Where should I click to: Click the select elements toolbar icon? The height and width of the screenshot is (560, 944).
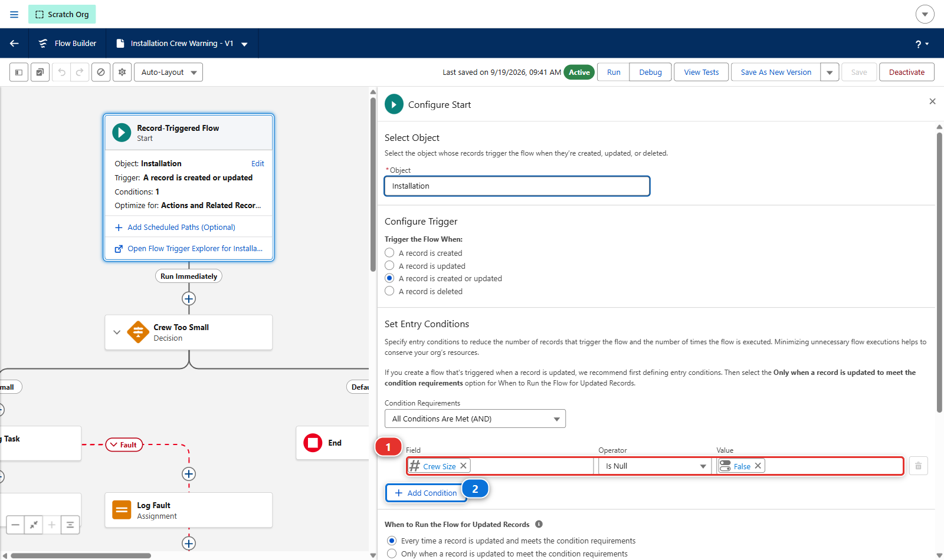(x=40, y=72)
